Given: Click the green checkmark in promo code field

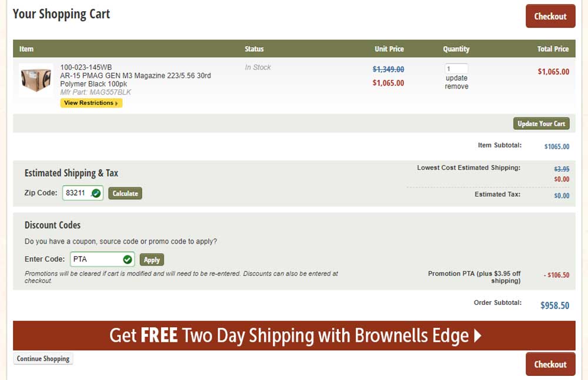Looking at the screenshot, I should 128,259.
